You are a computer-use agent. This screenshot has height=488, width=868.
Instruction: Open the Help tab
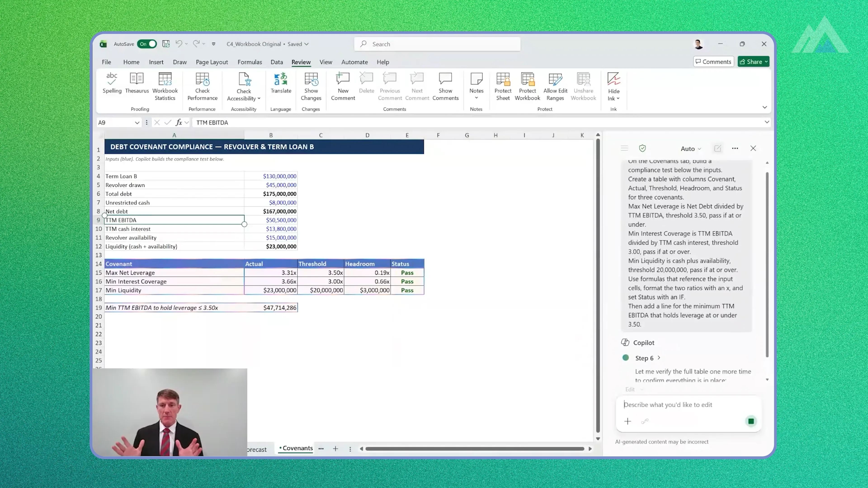click(x=383, y=62)
